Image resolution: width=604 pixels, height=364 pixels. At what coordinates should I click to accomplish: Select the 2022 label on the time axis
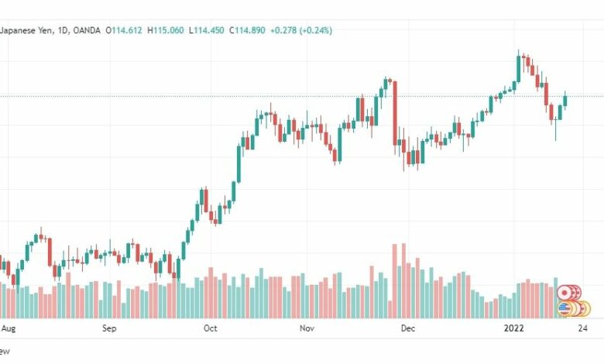(x=514, y=328)
